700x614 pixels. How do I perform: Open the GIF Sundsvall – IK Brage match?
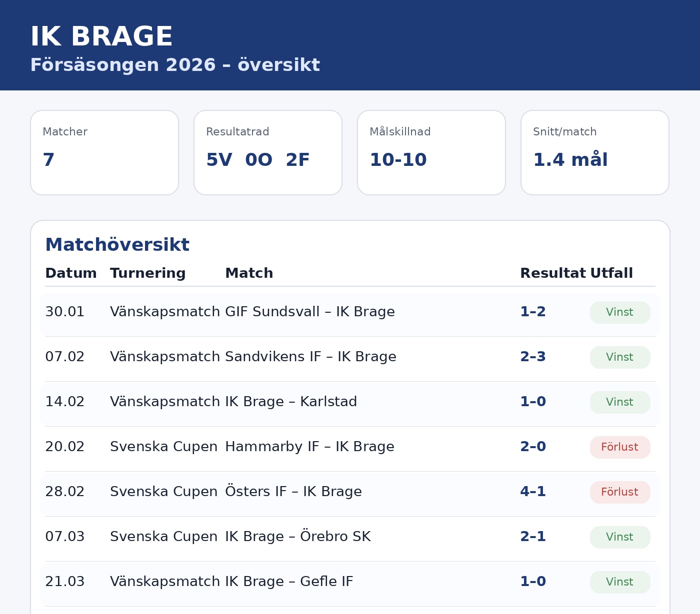pyautogui.click(x=310, y=312)
